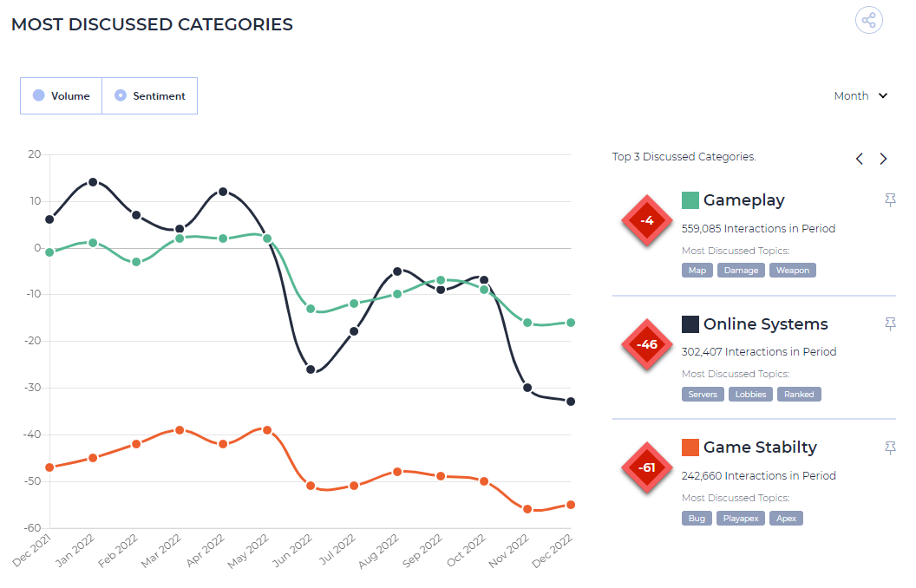Viewport: 916px width, 588px height.
Task: Click the green Gameplay color swatch
Action: (x=690, y=200)
